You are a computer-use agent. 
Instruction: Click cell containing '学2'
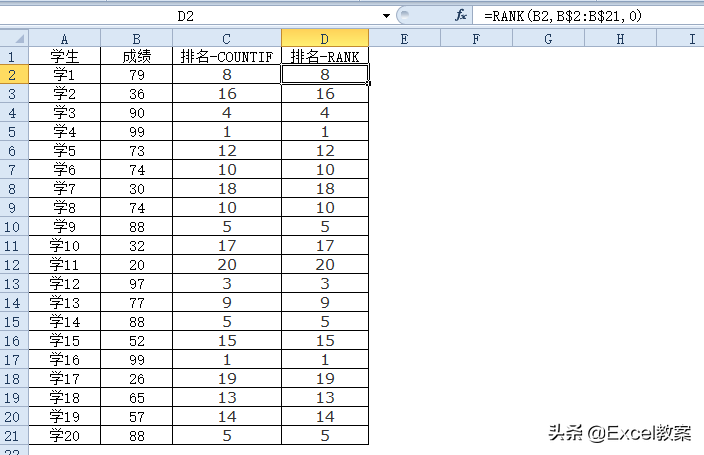(65, 93)
